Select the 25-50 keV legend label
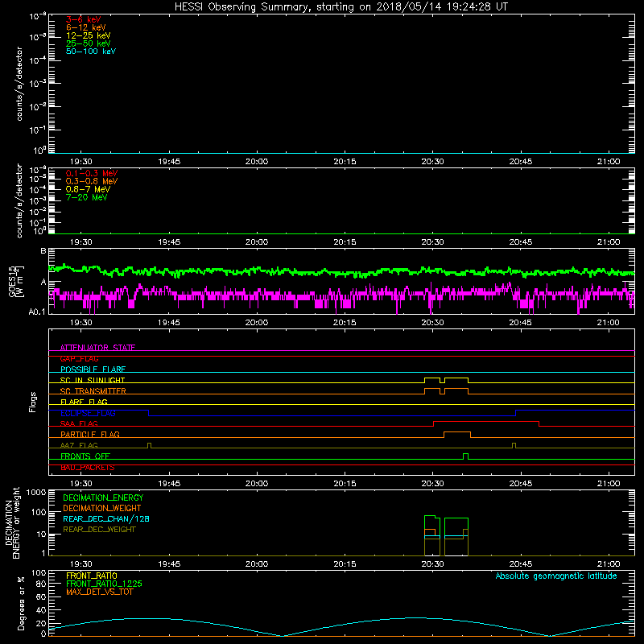Viewport: 644px width, 644px height. (x=88, y=43)
